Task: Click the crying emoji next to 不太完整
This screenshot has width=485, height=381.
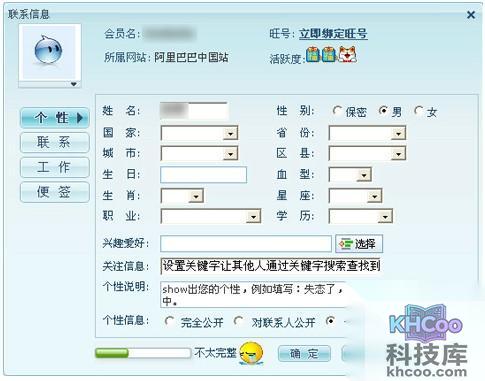Action: [251, 353]
